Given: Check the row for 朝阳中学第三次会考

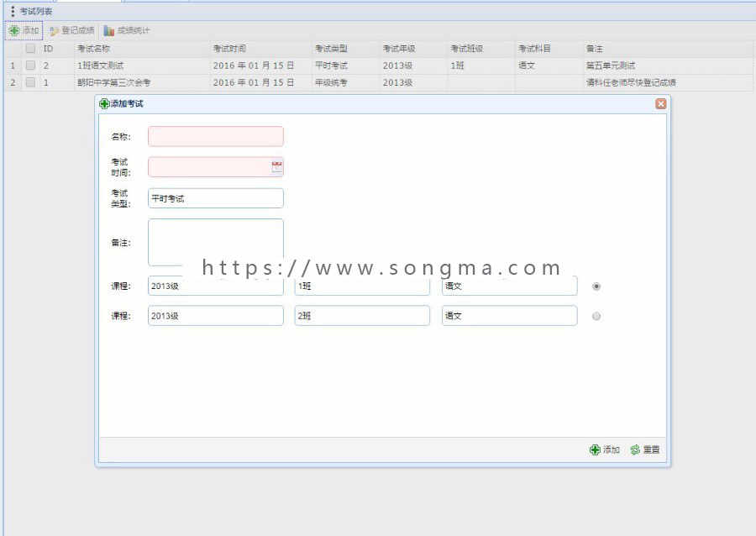Looking at the screenshot, I should (30, 82).
